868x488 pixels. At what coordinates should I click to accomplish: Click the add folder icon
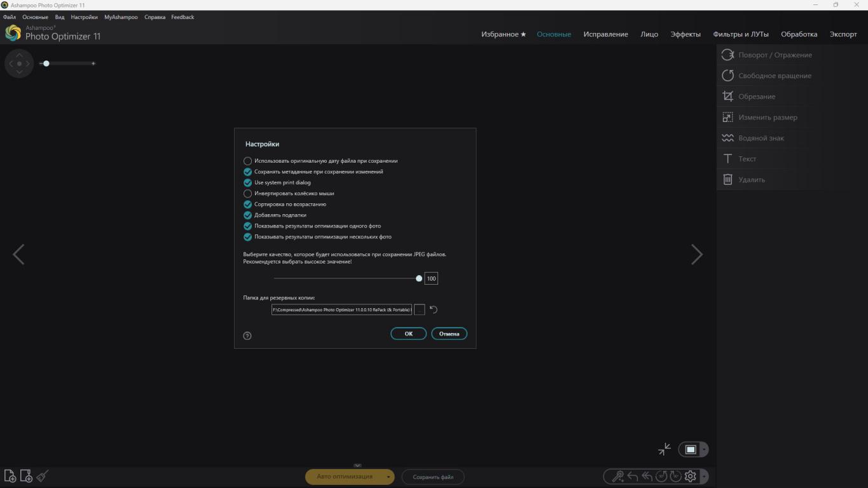pos(26,476)
